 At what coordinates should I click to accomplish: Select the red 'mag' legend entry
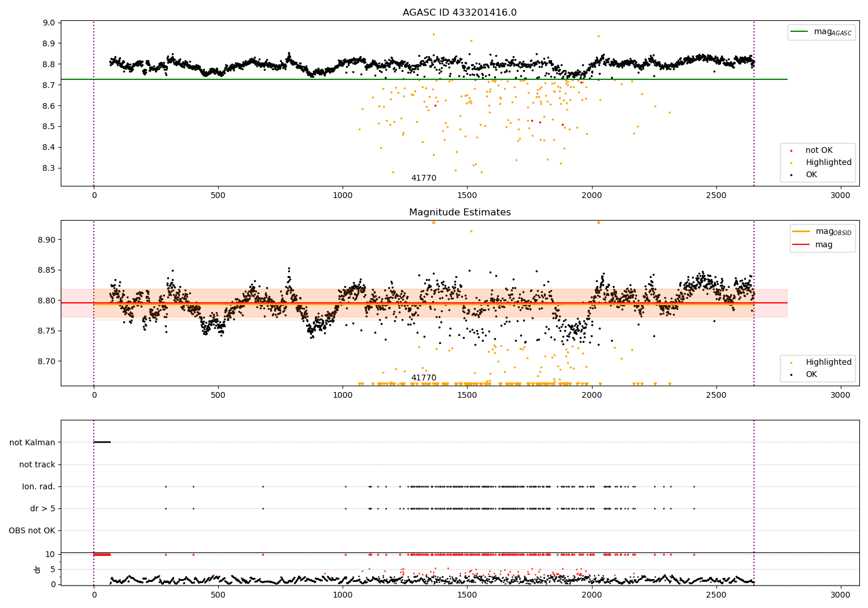pyautogui.click(x=824, y=244)
